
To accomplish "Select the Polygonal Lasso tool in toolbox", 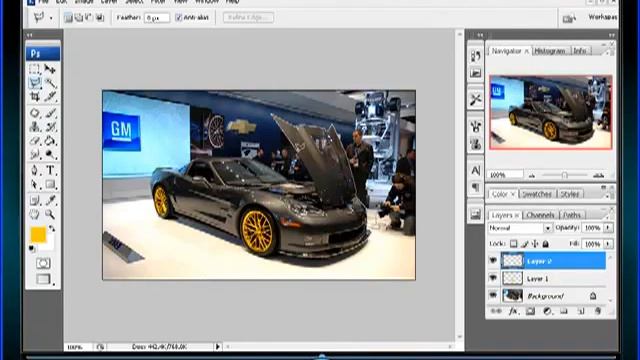I will click(35, 83).
